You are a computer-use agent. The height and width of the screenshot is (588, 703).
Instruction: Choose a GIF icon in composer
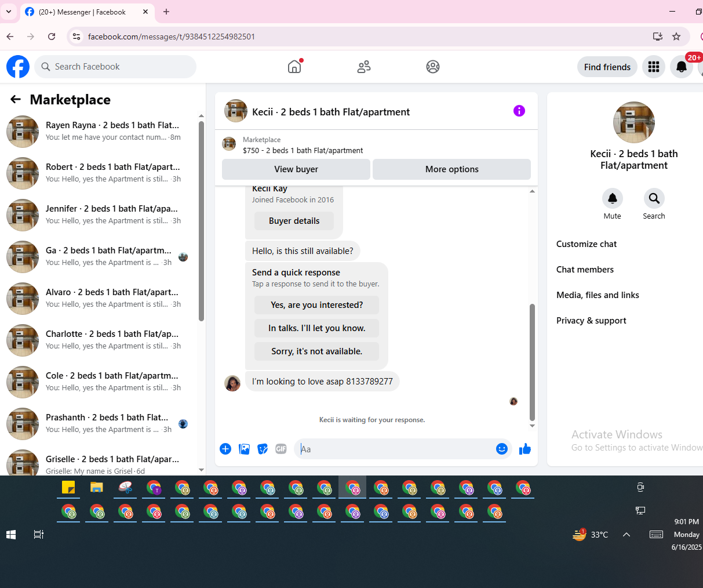[281, 449]
